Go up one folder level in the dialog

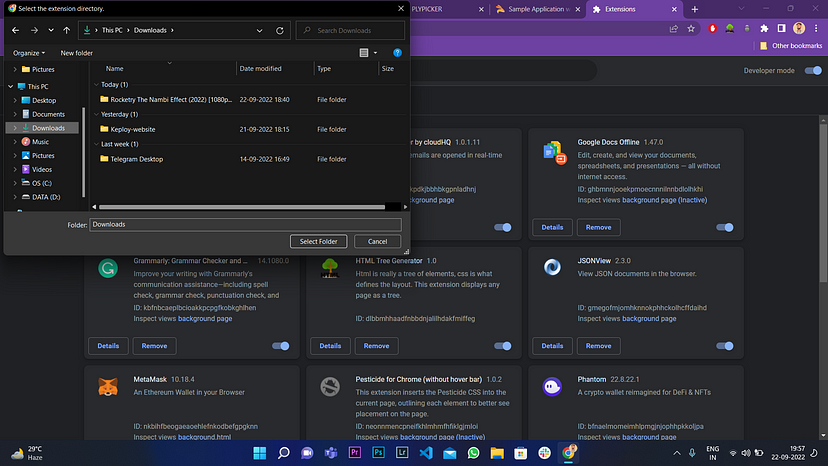pyautogui.click(x=67, y=31)
